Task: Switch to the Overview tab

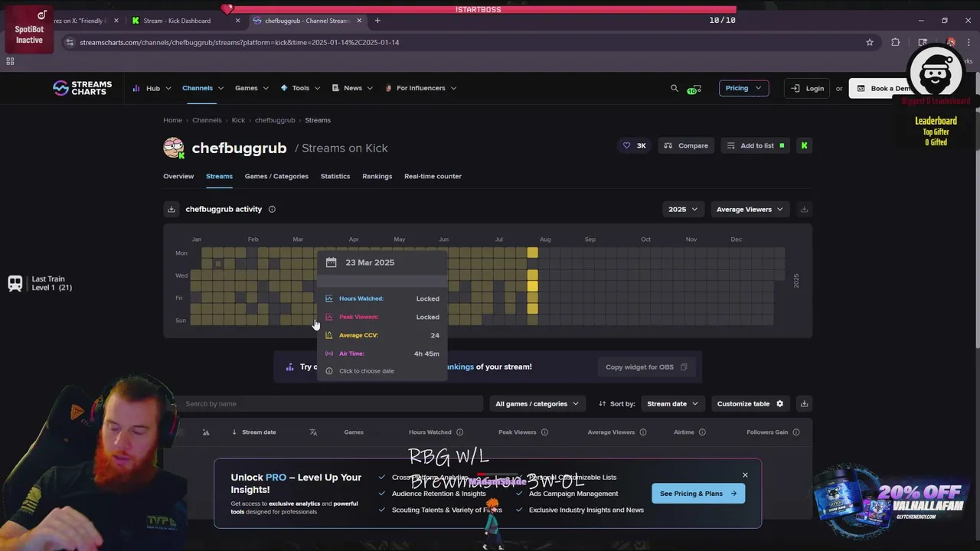Action: pos(178,176)
